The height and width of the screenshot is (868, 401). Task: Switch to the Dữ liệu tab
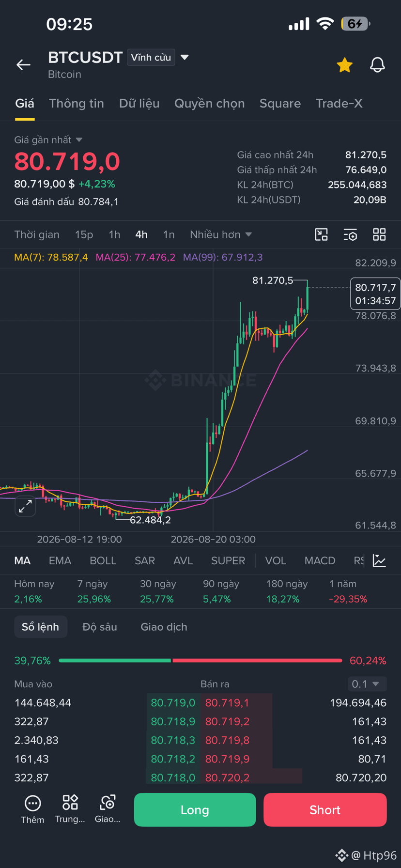click(x=139, y=104)
